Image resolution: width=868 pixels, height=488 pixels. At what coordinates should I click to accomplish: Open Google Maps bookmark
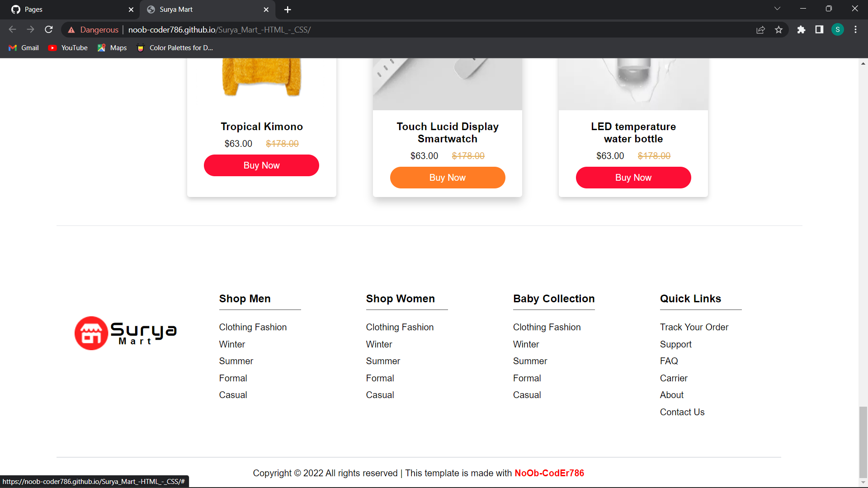pyautogui.click(x=111, y=47)
